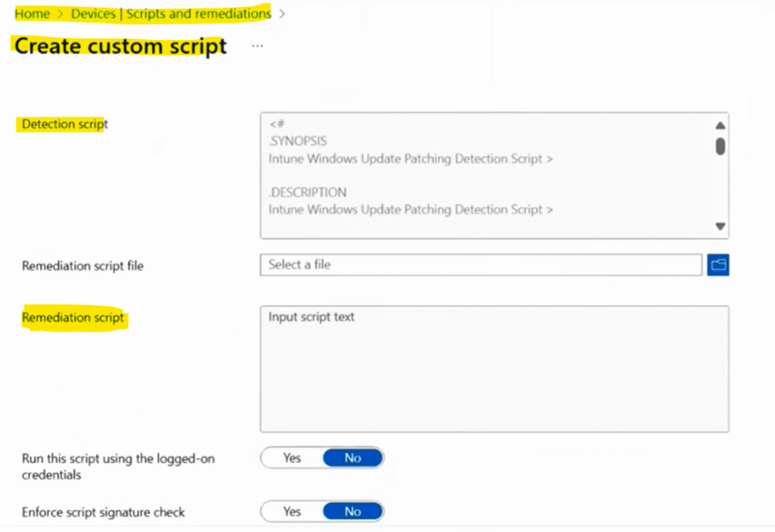
Task: Open the ellipsis menu beside Create custom script
Action: (257, 46)
